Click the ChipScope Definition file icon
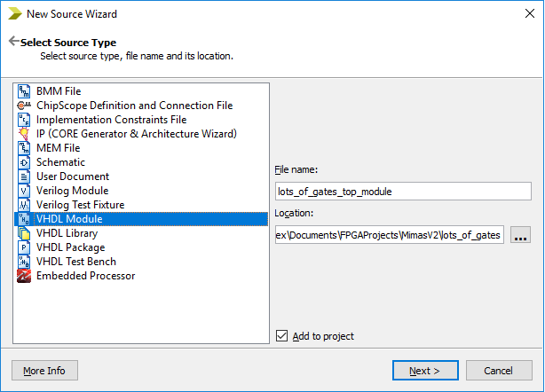 [24, 106]
